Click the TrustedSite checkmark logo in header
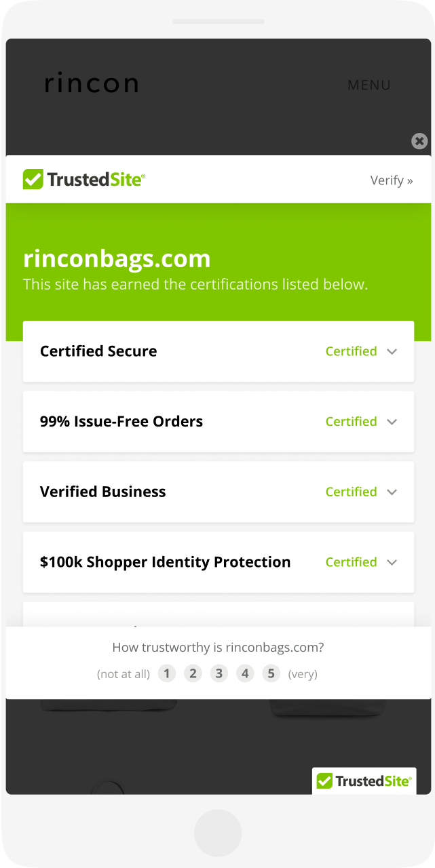This screenshot has width=435, height=868. (x=84, y=180)
